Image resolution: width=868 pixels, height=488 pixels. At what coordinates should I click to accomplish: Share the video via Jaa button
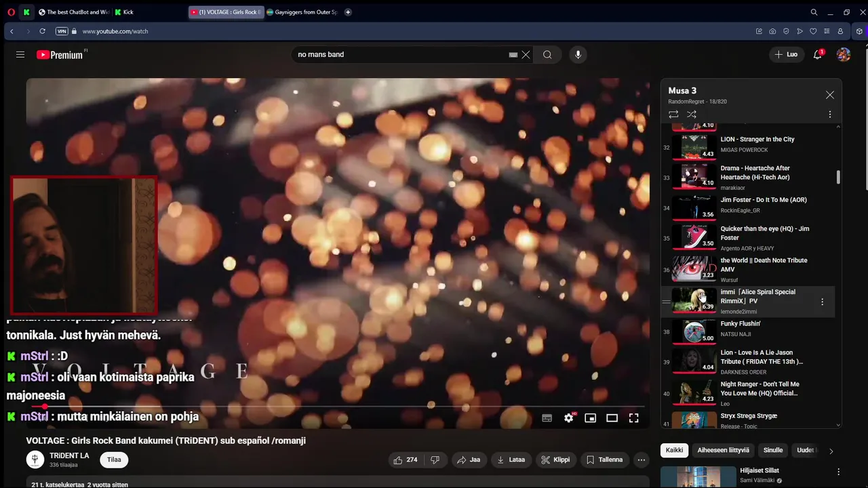click(x=469, y=460)
